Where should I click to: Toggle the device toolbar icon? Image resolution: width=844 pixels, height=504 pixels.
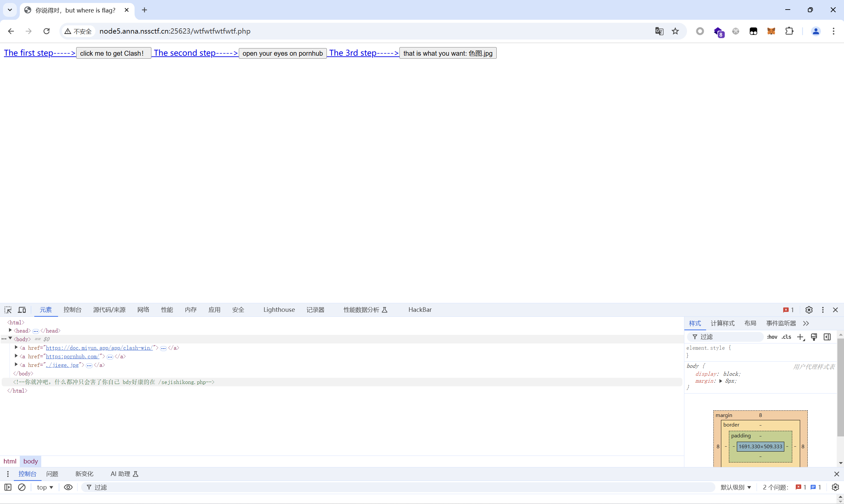pyautogui.click(x=22, y=310)
